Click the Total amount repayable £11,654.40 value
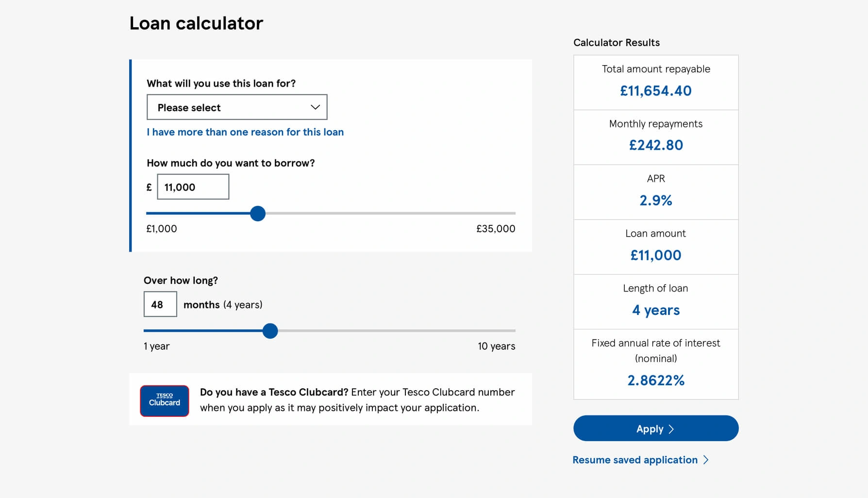 pyautogui.click(x=656, y=91)
